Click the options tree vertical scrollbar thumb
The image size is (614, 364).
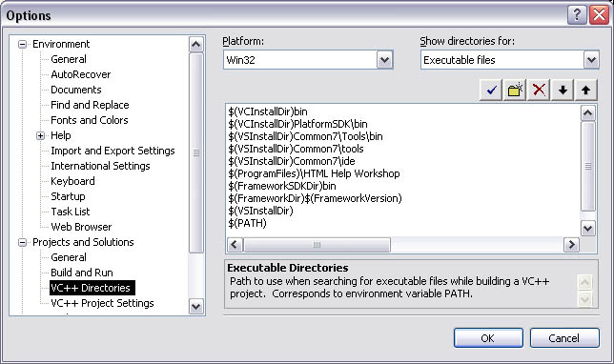coord(195,152)
